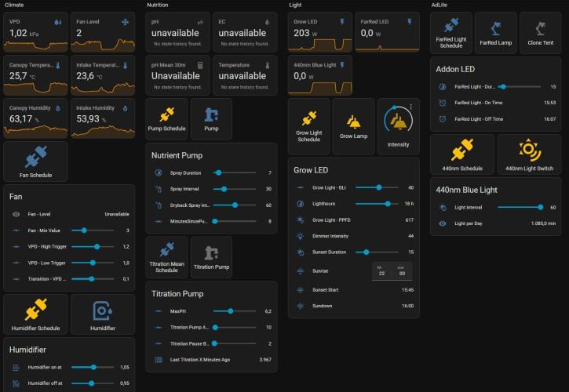
Task: Click the Humidifier on at row icon
Action: click(16, 368)
